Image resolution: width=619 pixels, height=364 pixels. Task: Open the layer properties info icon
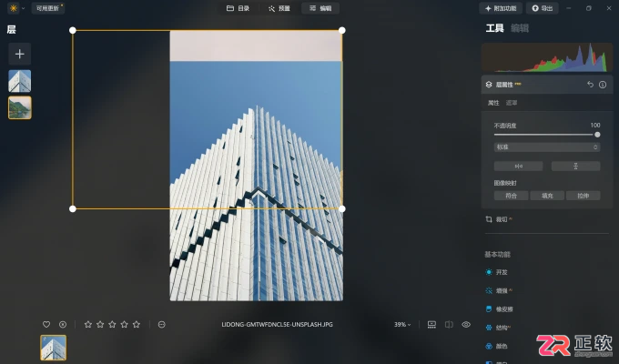pos(603,85)
